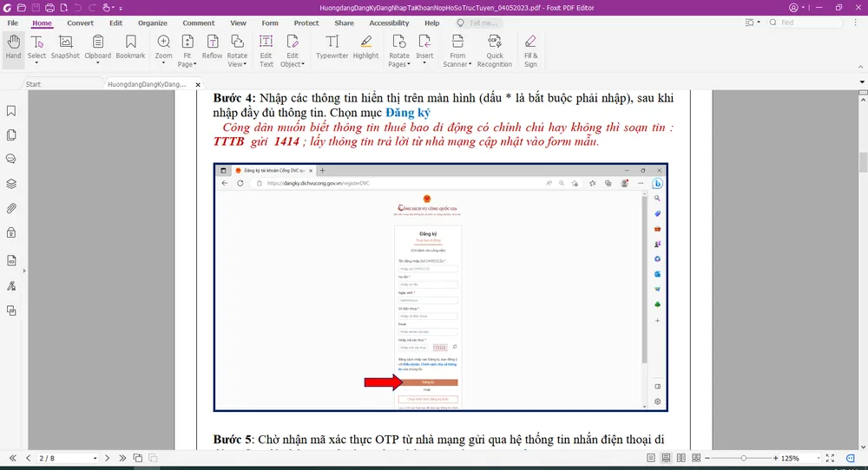Image resolution: width=868 pixels, height=470 pixels.
Task: Select the Hand tool
Action: point(13,48)
